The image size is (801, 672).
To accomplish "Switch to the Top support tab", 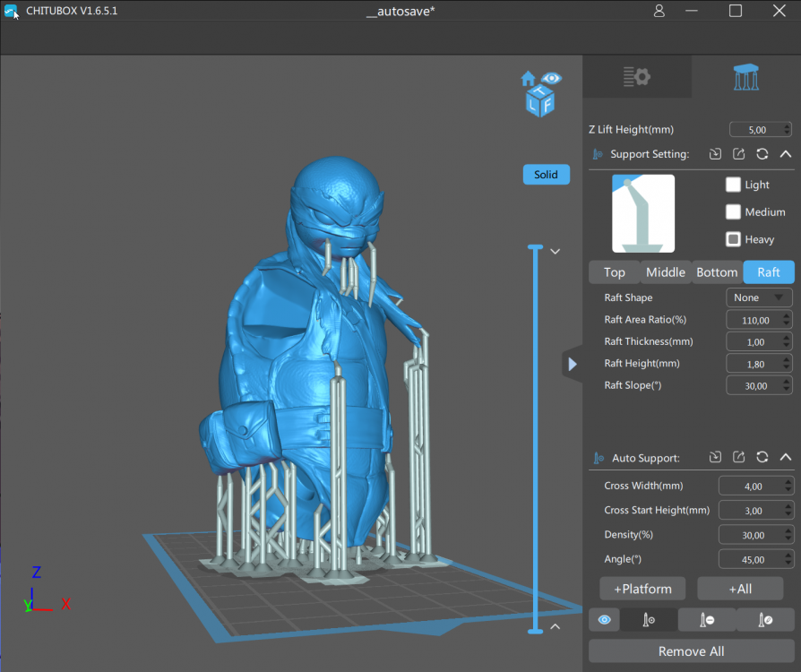I will click(615, 272).
